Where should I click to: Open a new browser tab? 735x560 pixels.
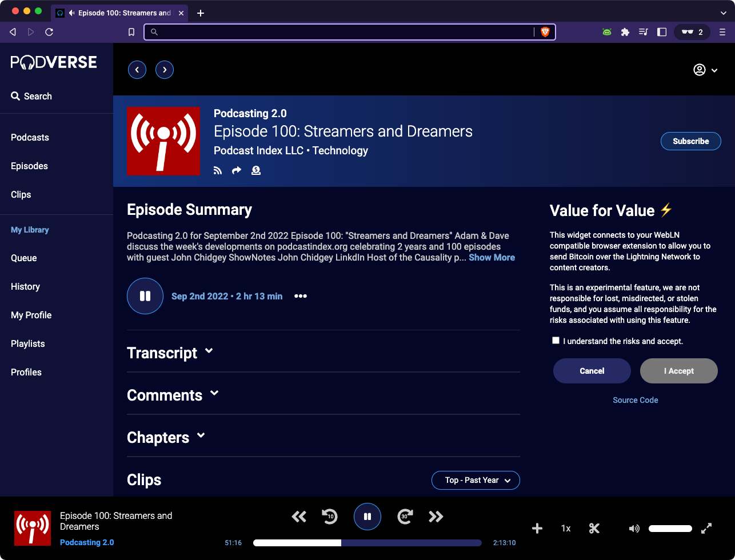pos(201,13)
